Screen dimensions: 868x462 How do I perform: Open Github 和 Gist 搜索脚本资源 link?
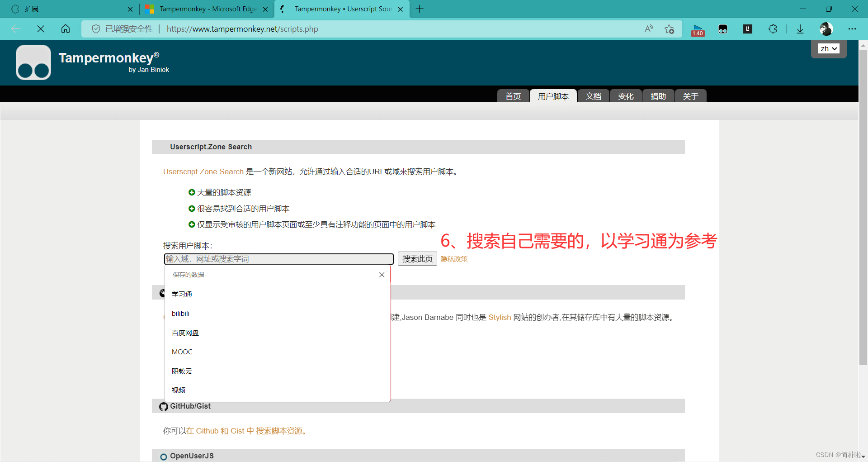tap(246, 431)
